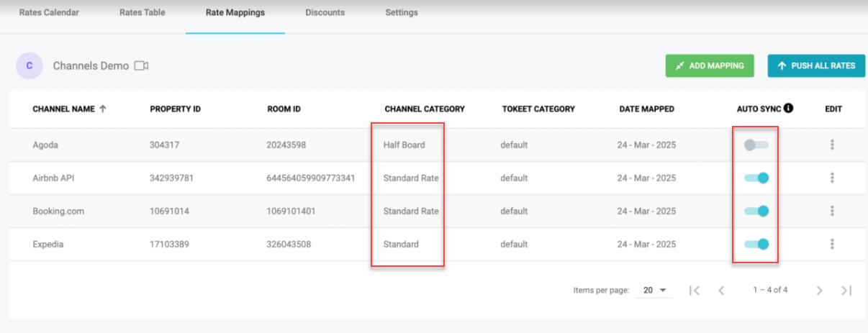This screenshot has height=333, width=868.
Task: Turn off Auto Sync for Booking.com
Action: tap(756, 211)
